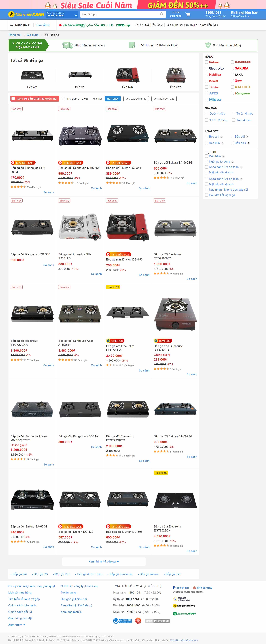
Task: Tick the Electrolux brand checkbox
Action: coord(207,68)
